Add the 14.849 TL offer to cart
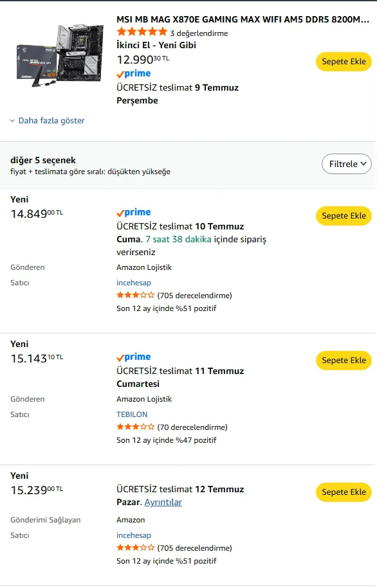This screenshot has height=588, width=377. pos(344,216)
